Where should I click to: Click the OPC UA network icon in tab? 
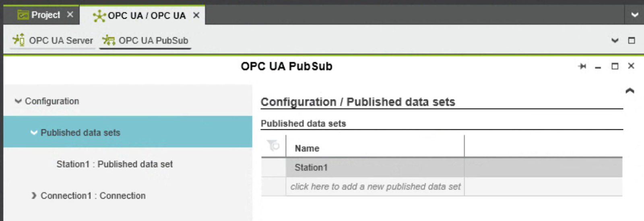tap(99, 16)
